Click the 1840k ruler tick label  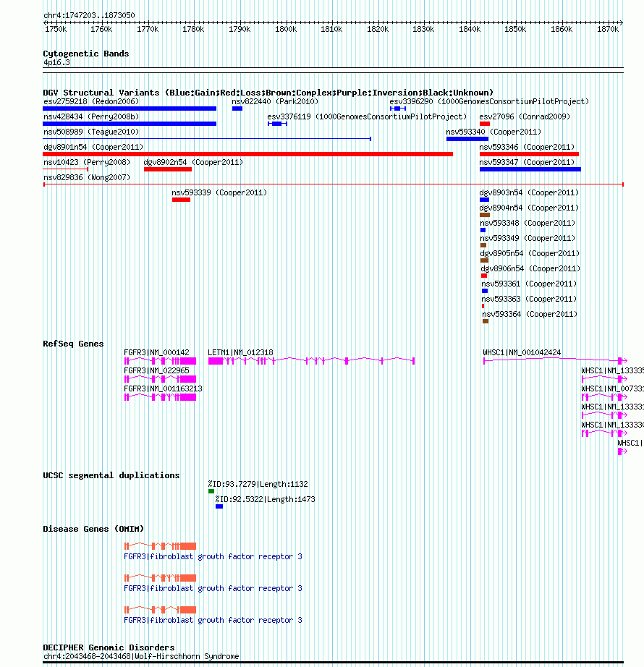470,30
